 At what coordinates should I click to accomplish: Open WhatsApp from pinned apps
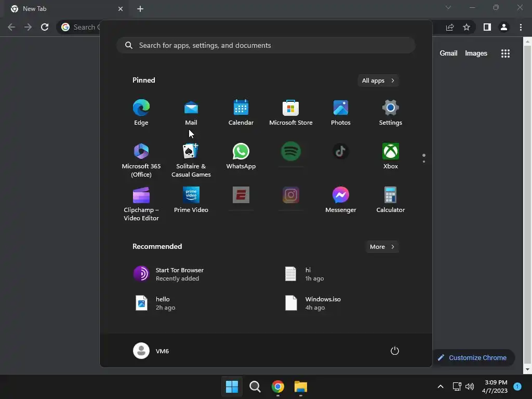pos(241,156)
